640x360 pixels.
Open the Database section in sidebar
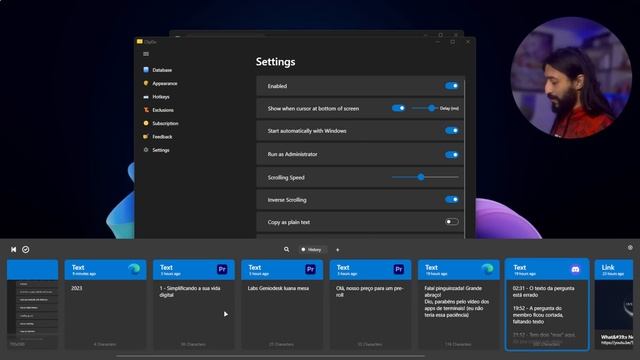[158, 70]
